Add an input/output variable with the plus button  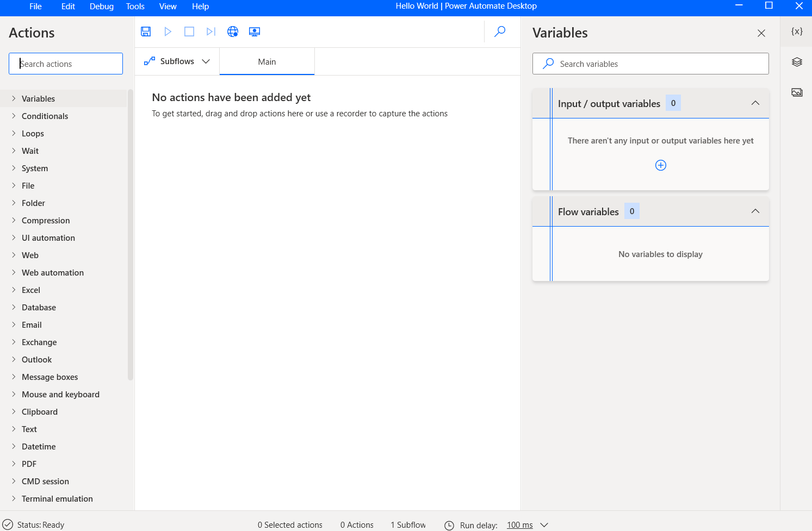pos(660,165)
